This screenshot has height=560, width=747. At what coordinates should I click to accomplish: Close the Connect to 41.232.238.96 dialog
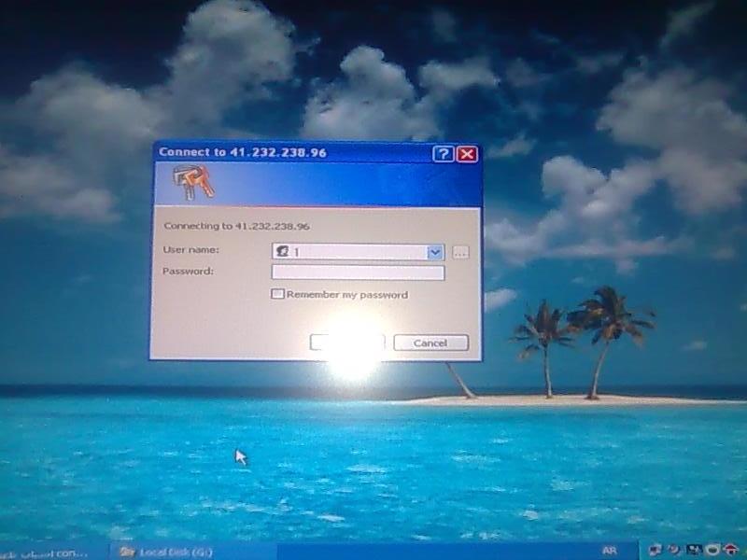[x=467, y=154]
